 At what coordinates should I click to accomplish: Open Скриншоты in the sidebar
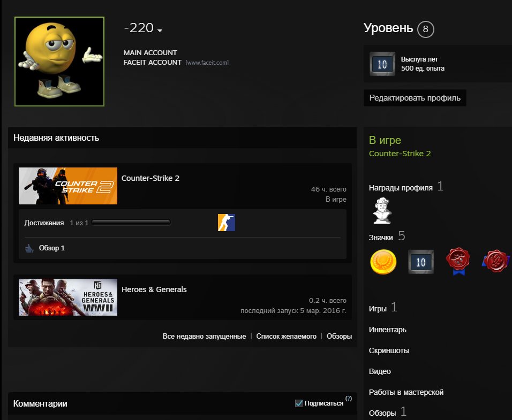tap(389, 350)
